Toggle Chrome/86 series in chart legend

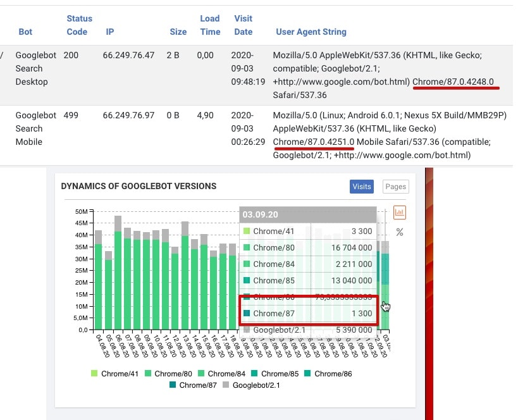click(x=328, y=374)
